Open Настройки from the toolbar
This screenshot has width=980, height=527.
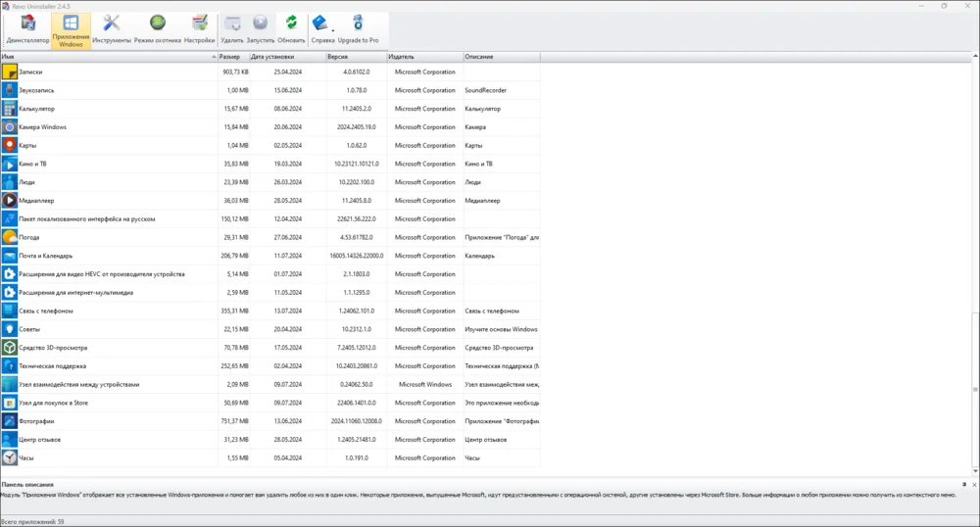(x=199, y=29)
